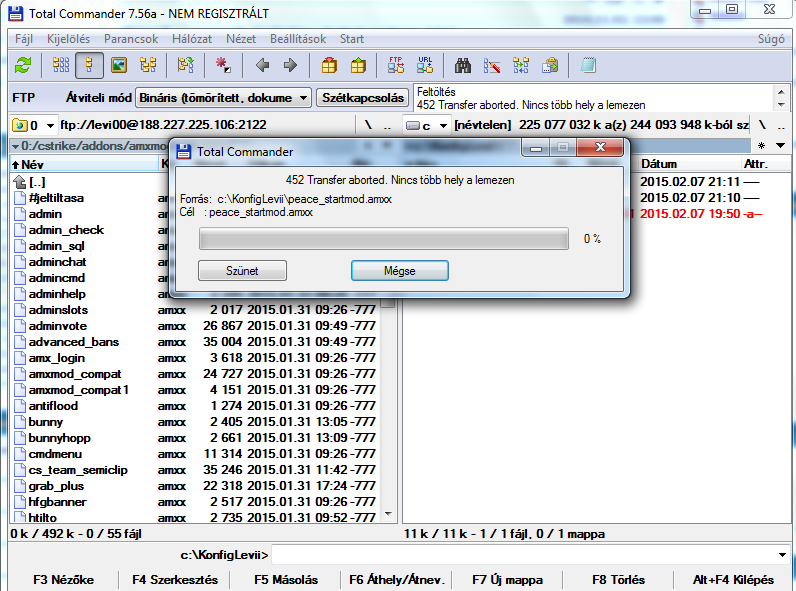The height and width of the screenshot is (591, 796).
Task: Click left panel root backslash button
Action: [369, 125]
